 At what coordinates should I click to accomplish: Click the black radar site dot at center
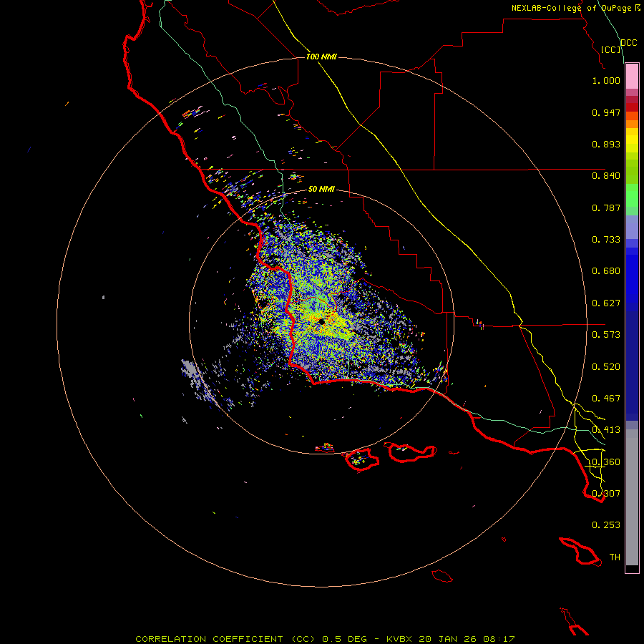321,322
